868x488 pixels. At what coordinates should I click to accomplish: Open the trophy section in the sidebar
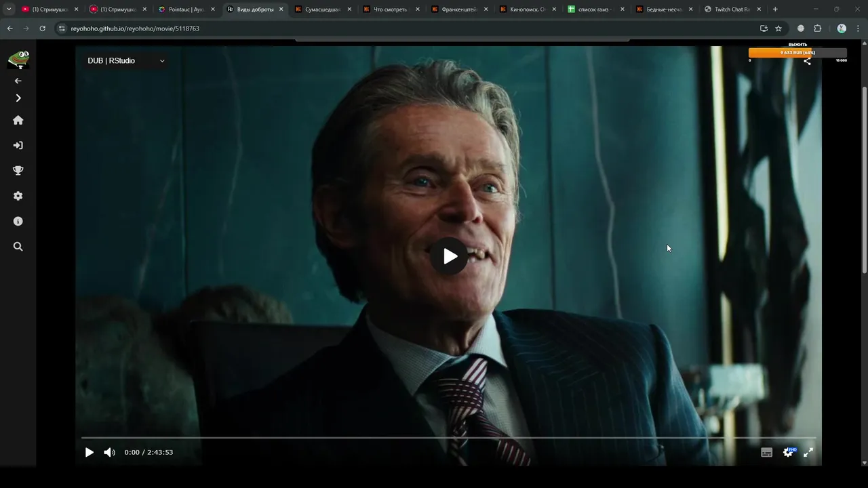[18, 171]
